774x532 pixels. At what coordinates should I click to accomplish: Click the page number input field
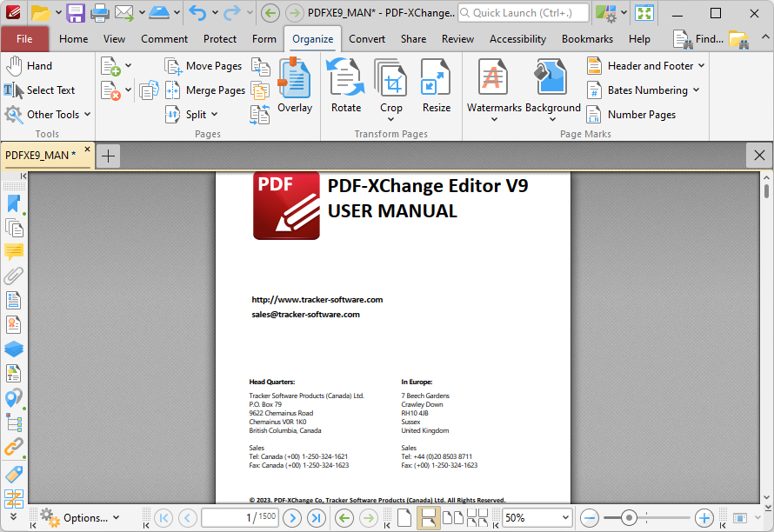[x=240, y=518]
